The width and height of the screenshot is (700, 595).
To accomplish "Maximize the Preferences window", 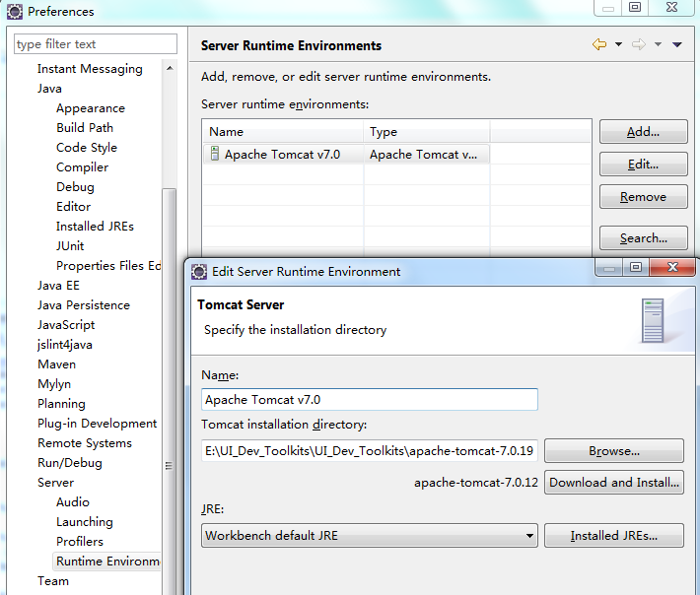I will (635, 8).
